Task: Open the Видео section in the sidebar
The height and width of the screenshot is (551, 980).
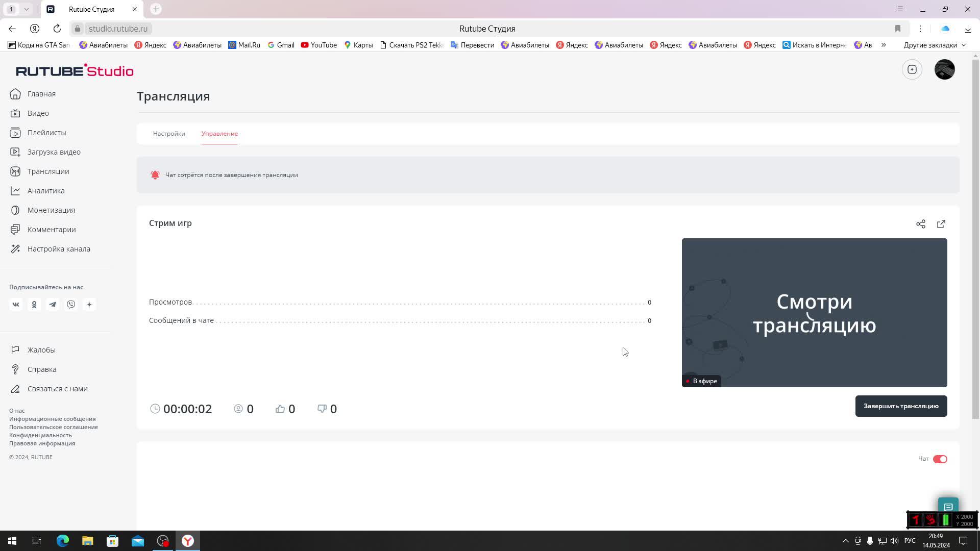Action: pyautogui.click(x=30, y=113)
